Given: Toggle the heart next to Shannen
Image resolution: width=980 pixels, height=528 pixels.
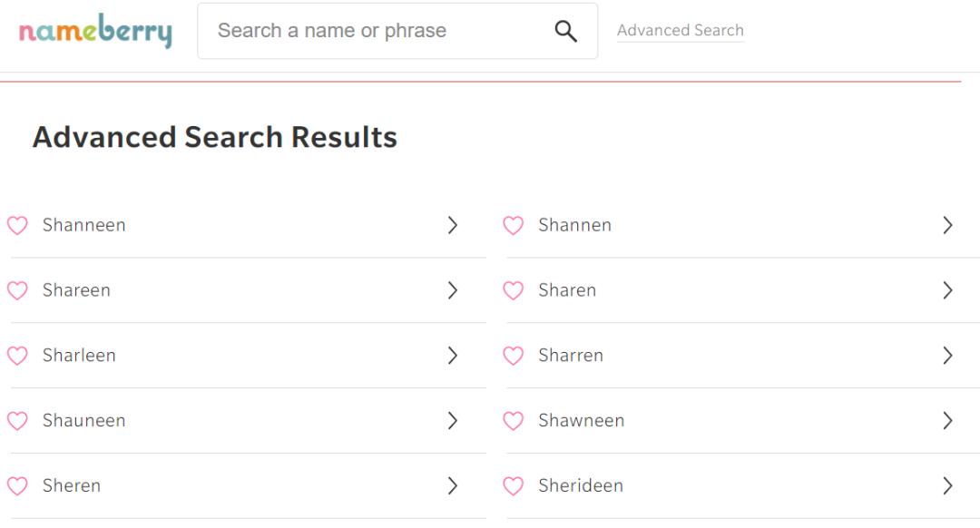Looking at the screenshot, I should [x=513, y=226].
